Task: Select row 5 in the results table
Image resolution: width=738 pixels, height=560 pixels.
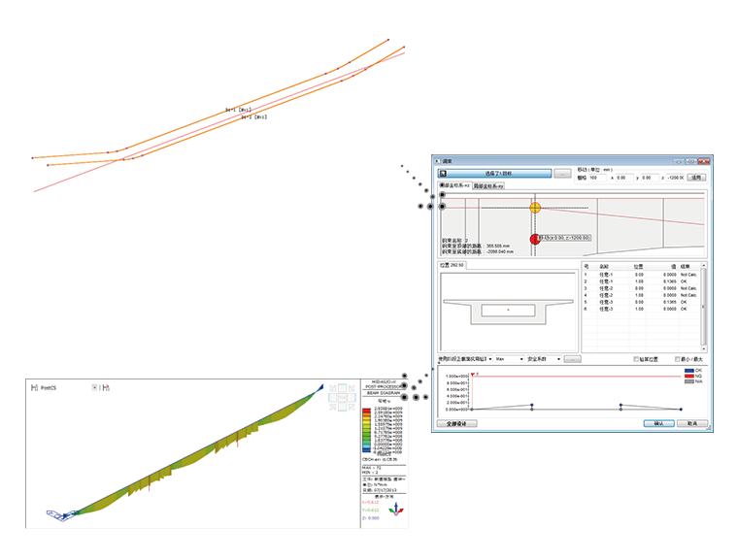Action: 641,302
